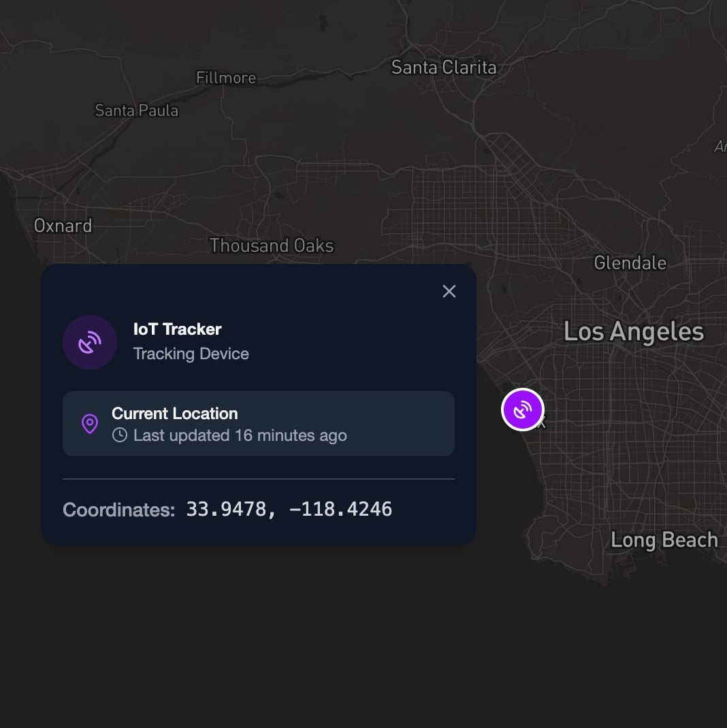Click the Thousand Oaks map label
The image size is (727, 728).
click(x=272, y=245)
